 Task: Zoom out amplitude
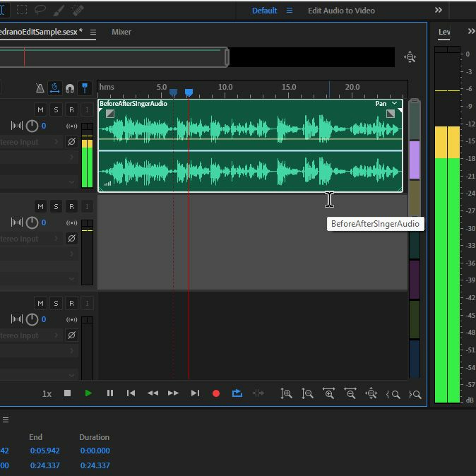(307, 393)
